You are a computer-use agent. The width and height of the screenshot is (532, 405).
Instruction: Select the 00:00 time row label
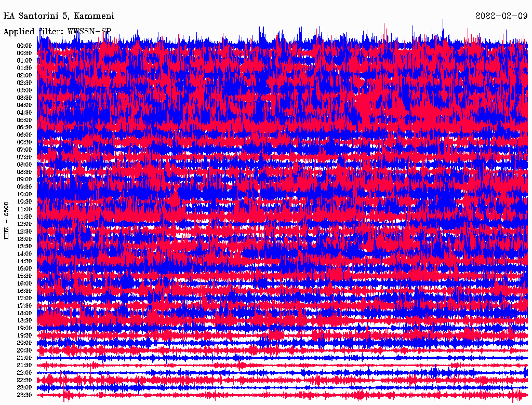pyautogui.click(x=24, y=46)
